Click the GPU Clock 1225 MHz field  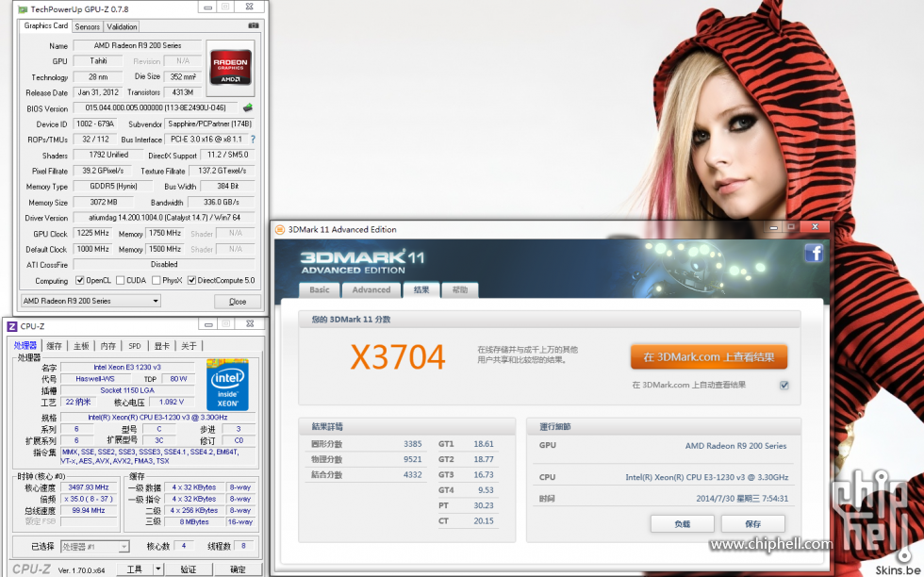pyautogui.click(x=93, y=234)
